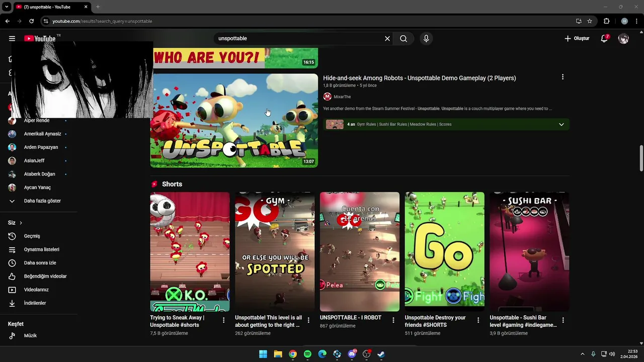Show hidden system tray icons

point(583,354)
